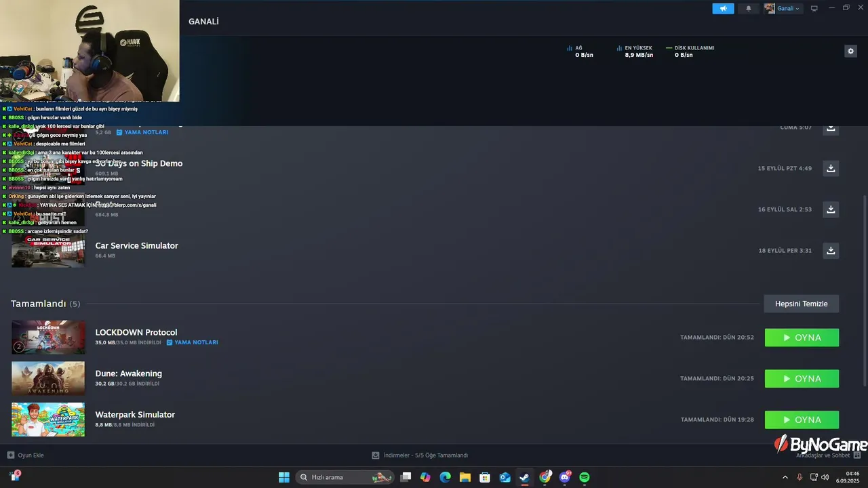Open Car Service Simulator thumbnail

48,250
